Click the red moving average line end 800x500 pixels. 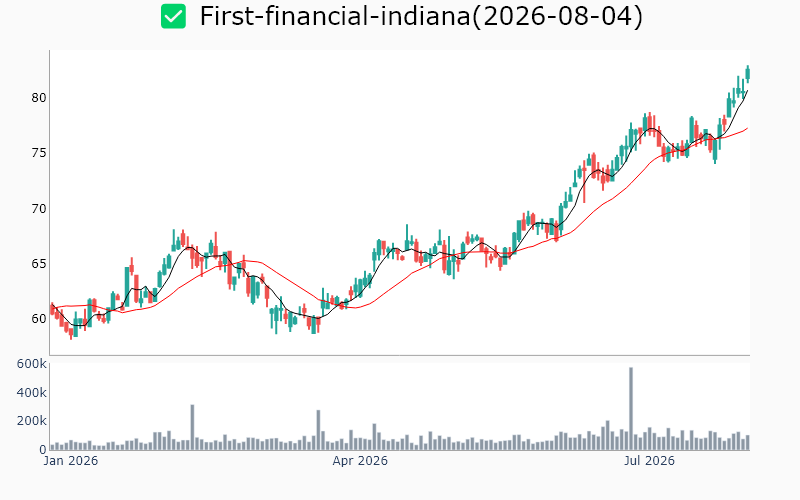pos(747,128)
